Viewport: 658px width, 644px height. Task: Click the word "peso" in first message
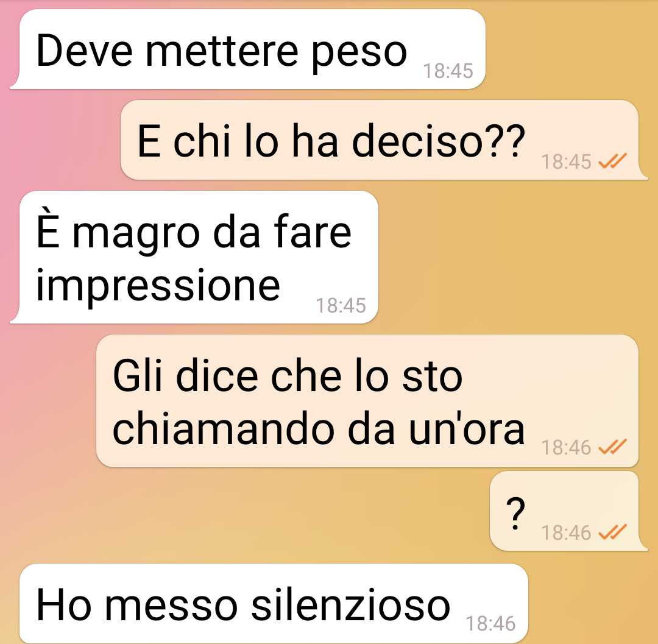[x=359, y=54]
